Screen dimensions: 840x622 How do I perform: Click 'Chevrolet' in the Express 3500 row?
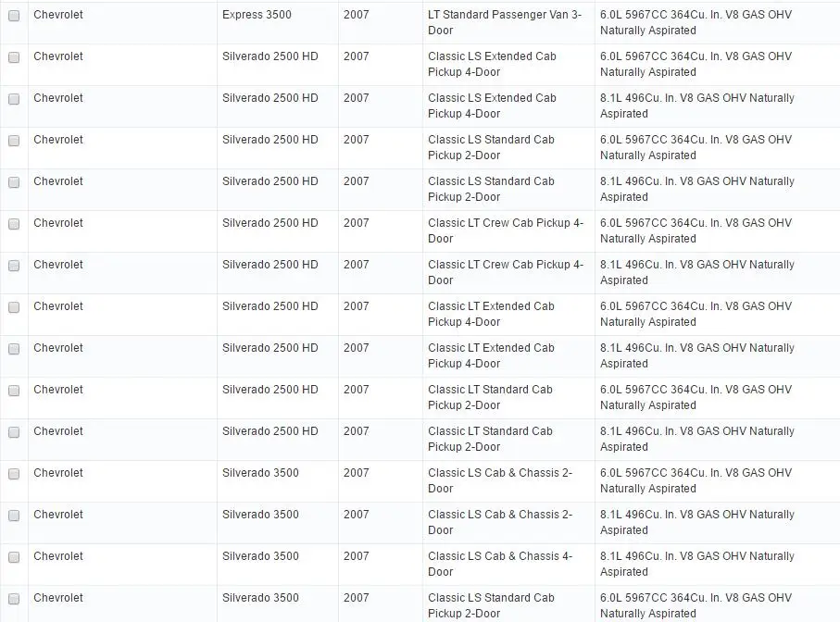[x=57, y=15]
